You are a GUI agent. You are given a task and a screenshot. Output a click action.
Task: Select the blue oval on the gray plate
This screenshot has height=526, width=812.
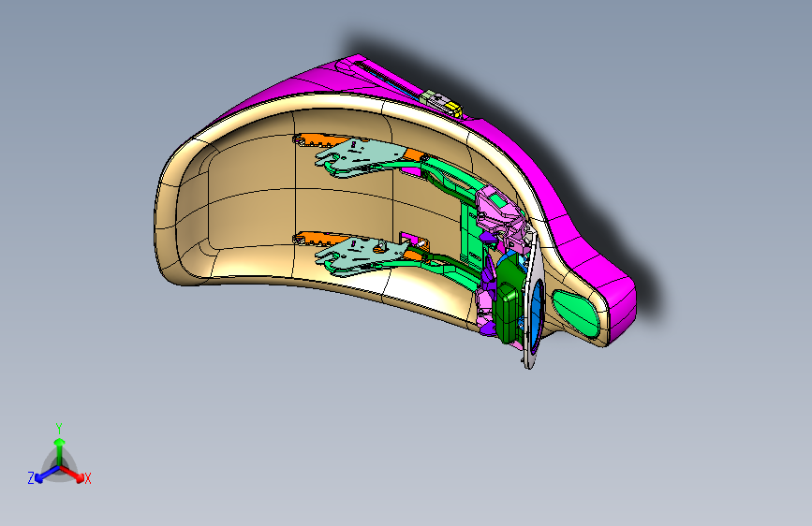[536, 316]
